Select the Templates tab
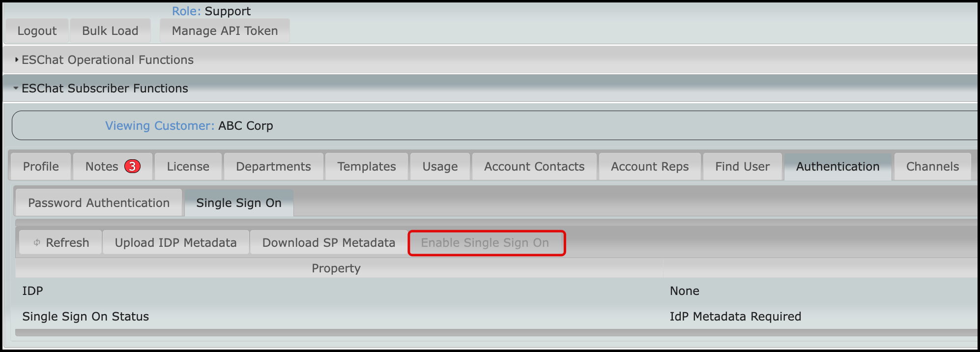 367,167
